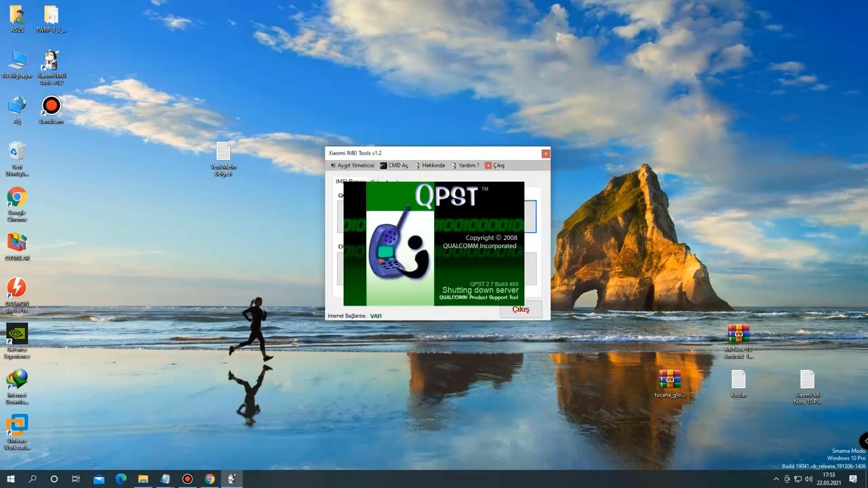868x488 pixels.
Task: Switch to Chrome in the taskbar
Action: pos(210,479)
